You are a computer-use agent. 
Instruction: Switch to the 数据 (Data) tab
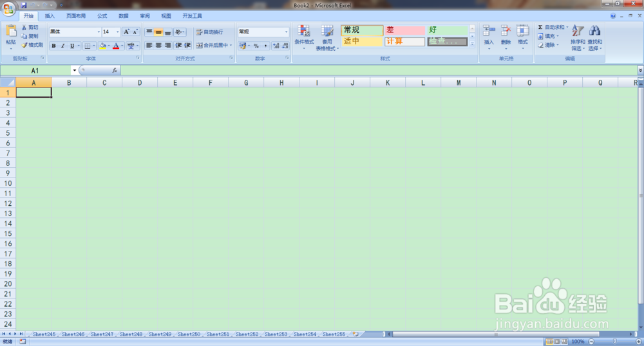point(123,16)
